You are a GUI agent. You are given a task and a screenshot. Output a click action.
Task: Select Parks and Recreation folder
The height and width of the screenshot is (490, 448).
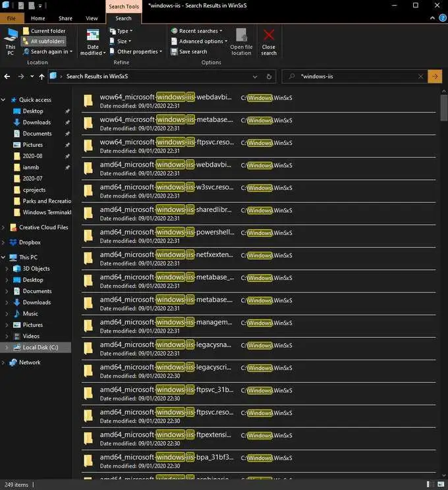click(43, 201)
